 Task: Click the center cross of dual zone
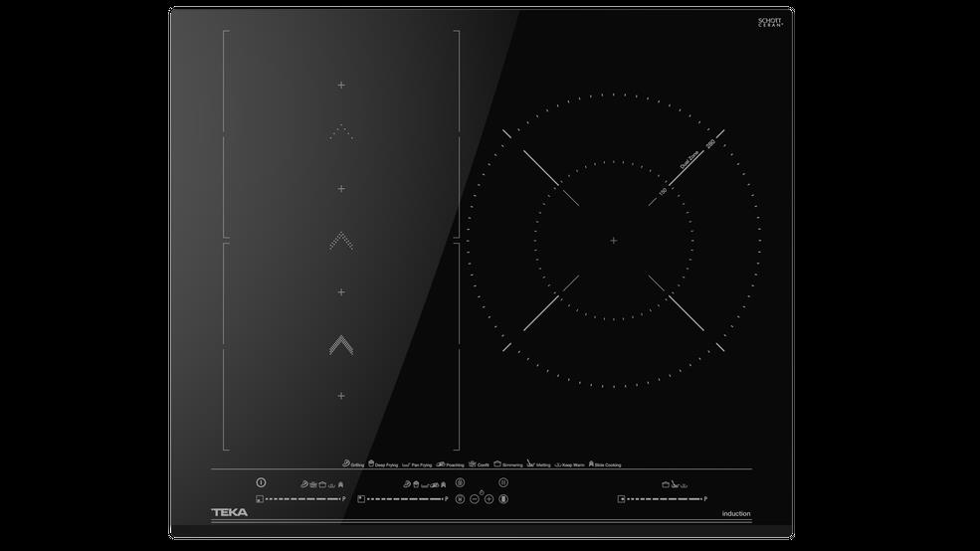[614, 241]
